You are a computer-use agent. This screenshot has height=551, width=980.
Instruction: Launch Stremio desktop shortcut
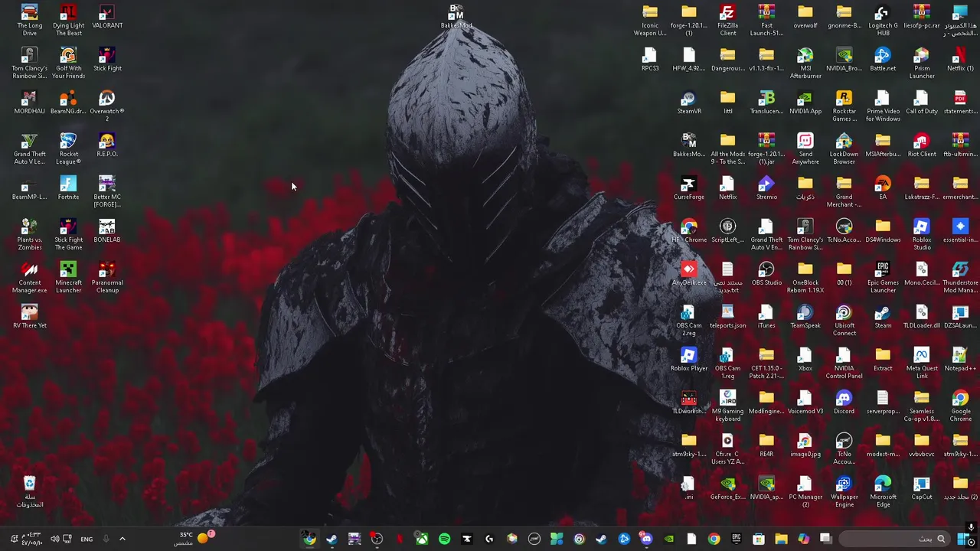click(766, 188)
